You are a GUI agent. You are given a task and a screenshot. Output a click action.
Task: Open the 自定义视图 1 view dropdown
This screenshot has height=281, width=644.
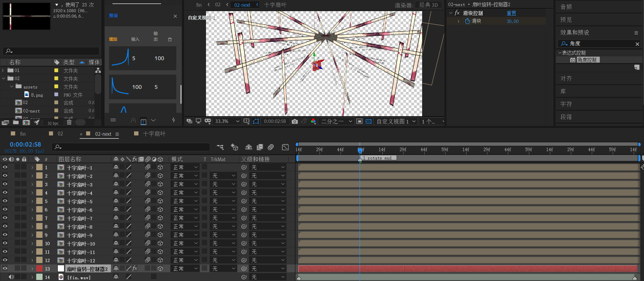(x=396, y=121)
